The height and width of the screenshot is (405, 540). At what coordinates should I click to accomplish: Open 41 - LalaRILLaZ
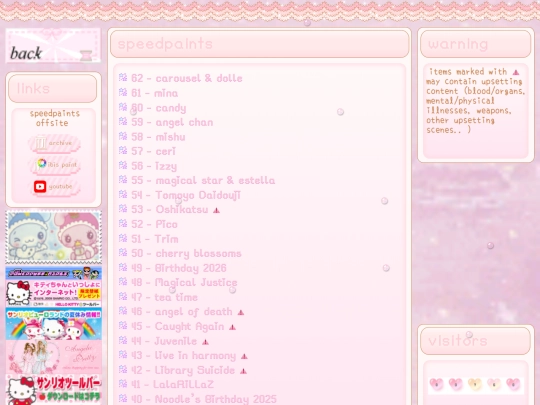pyautogui.click(x=173, y=384)
